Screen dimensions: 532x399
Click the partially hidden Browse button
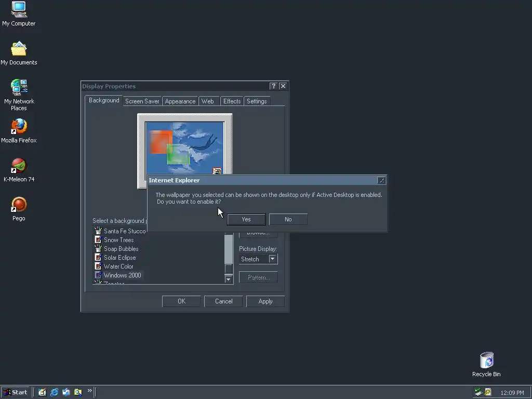[x=258, y=234]
